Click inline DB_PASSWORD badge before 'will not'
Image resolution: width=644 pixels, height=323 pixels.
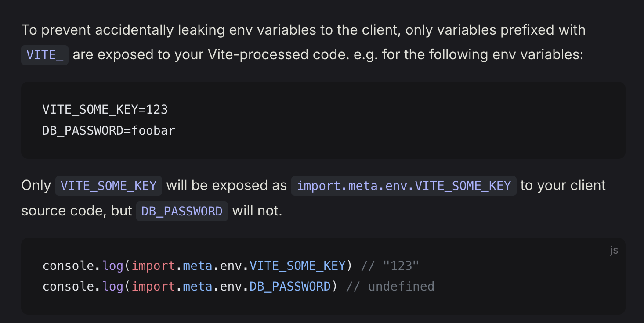click(182, 211)
